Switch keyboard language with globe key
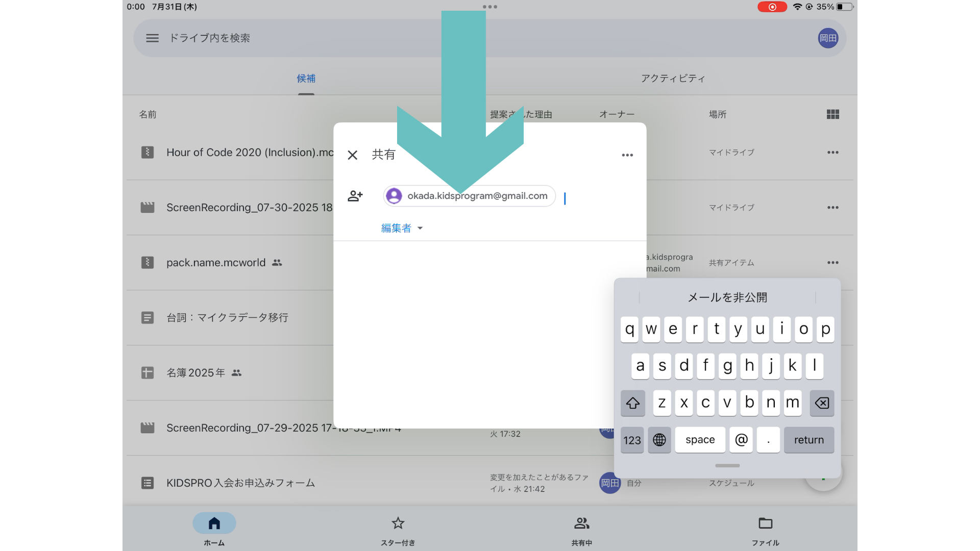The height and width of the screenshot is (551, 980). (x=659, y=440)
